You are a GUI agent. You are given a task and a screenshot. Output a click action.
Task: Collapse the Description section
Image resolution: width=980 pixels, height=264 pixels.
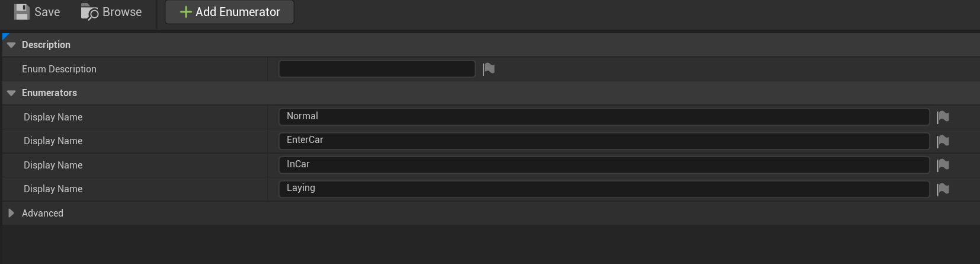point(11,45)
